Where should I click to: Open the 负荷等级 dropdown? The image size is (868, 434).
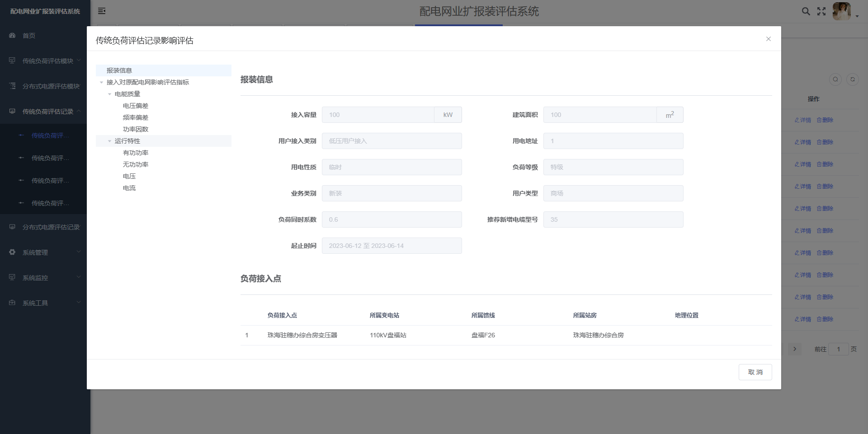pyautogui.click(x=613, y=167)
